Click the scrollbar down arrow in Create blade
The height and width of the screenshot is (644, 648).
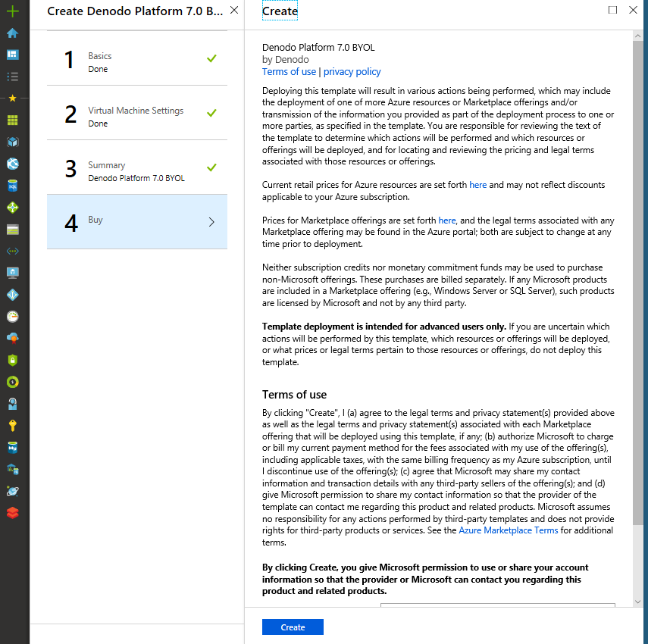click(637, 602)
